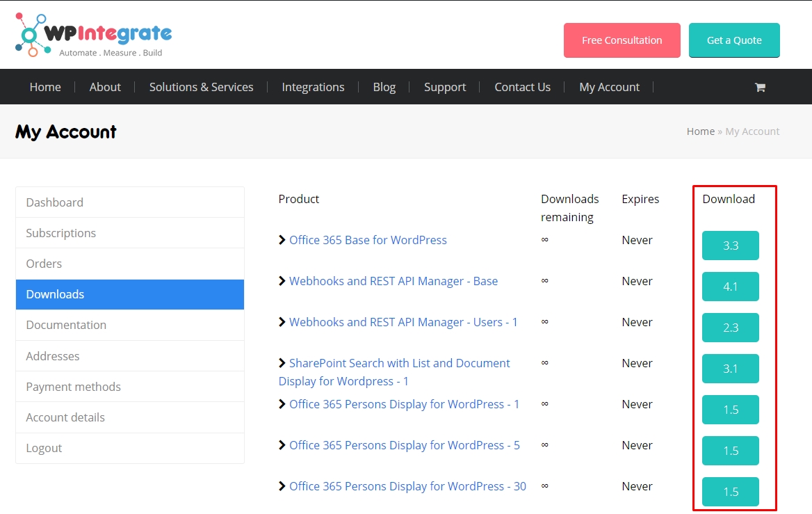Open Documentation in the account sidebar
Image resolution: width=812 pixels, height=514 pixels.
[x=130, y=325]
